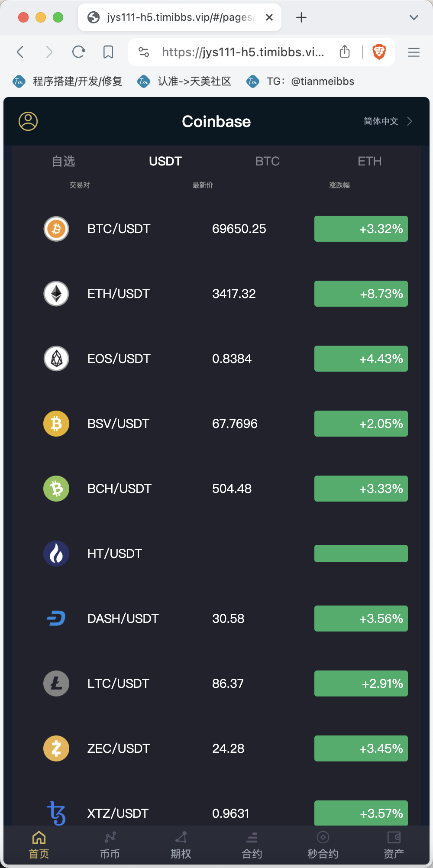Click the DASH/USDT +3.56% change button
433x868 pixels.
361,619
